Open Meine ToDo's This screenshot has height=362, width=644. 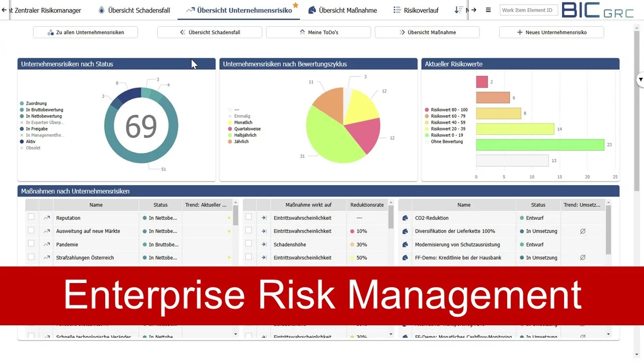[x=318, y=32]
